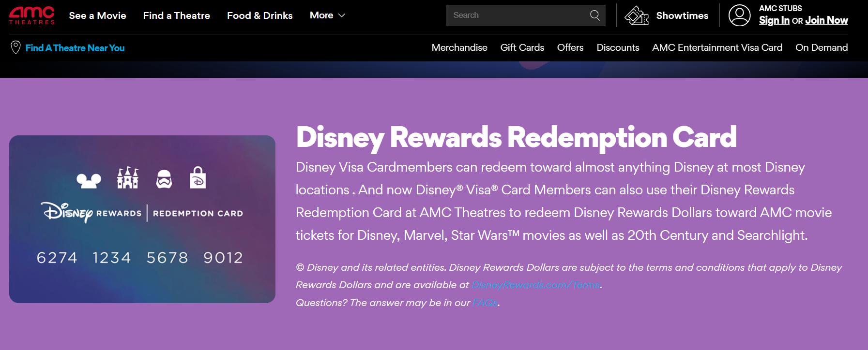Click the Disney Rewards Redemption Card image
This screenshot has height=350, width=868.
coord(142,219)
